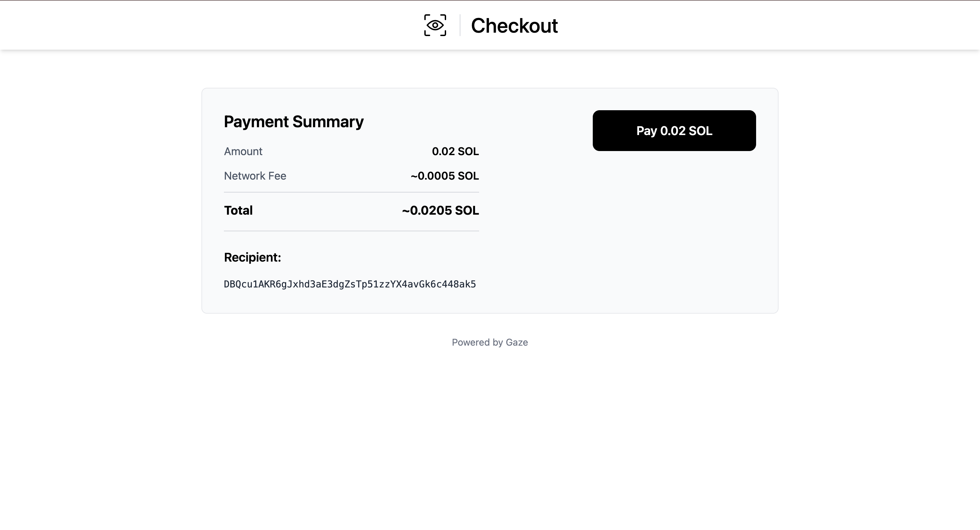
Task: Click the word Gaze in the footer
Action: click(517, 342)
